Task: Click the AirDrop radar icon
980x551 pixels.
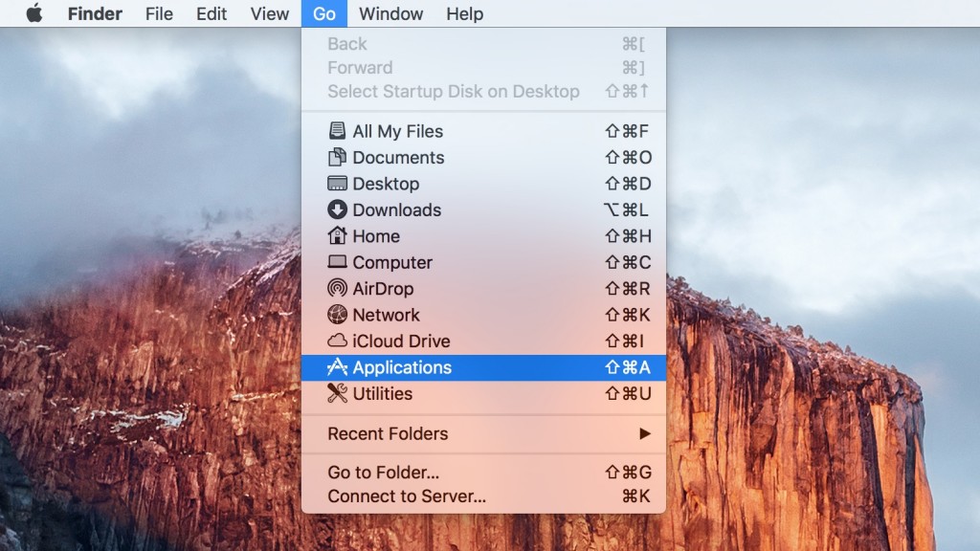Action: [337, 288]
